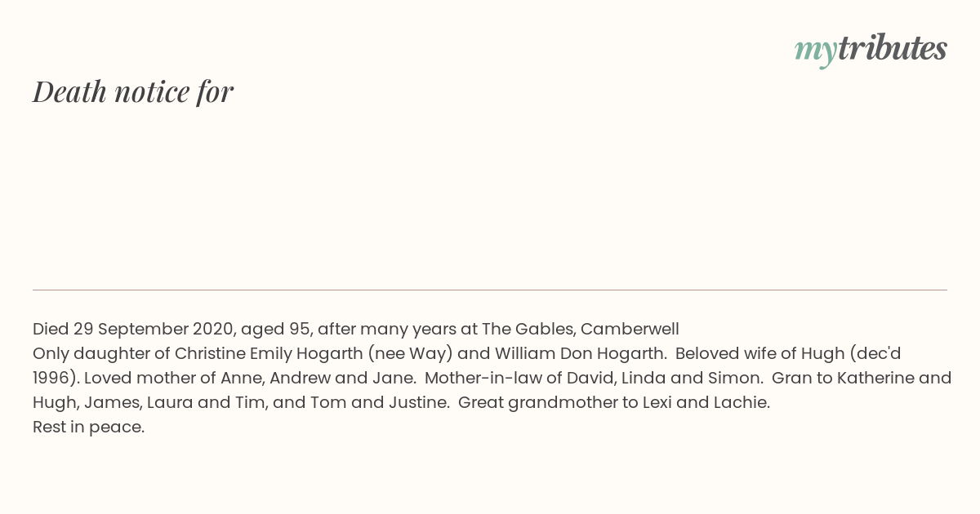This screenshot has width=980, height=514.
Task: Click 'Mother-in-law of David, Linda and Simon'
Action: tap(594, 379)
